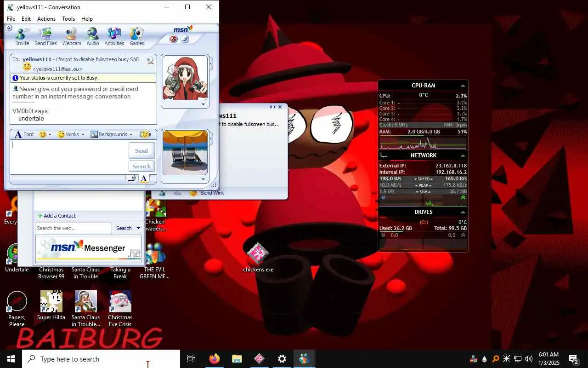
Task: Select THE EVIL GREEN ME... desktop shortcut
Action: 155,261
